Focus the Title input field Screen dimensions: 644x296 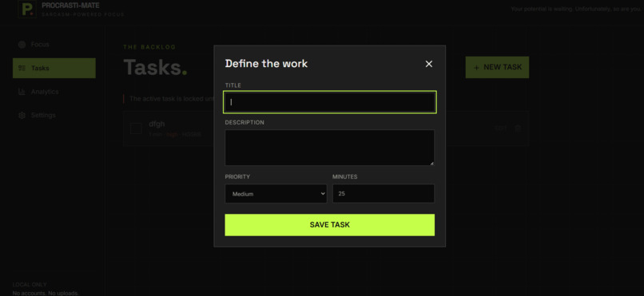pos(329,102)
